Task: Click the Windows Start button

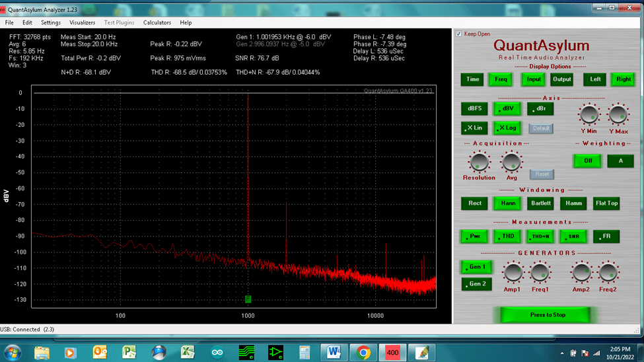Action: coord(13,353)
